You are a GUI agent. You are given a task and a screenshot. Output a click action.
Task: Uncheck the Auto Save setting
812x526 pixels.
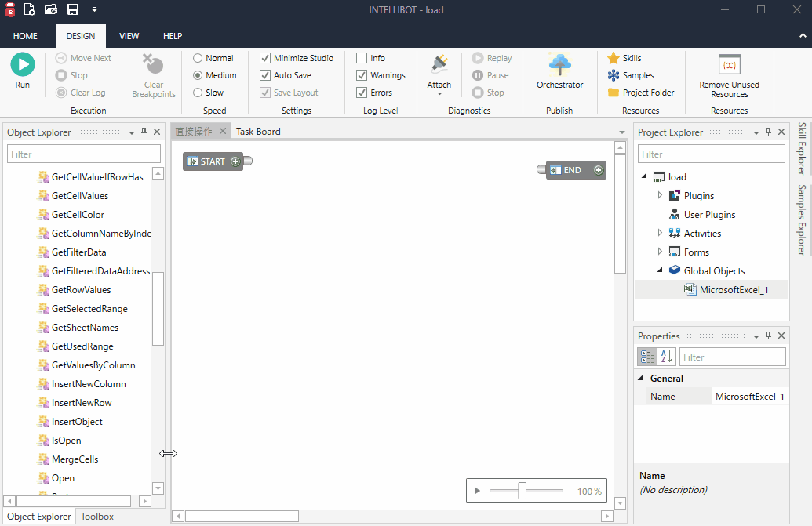coord(264,74)
